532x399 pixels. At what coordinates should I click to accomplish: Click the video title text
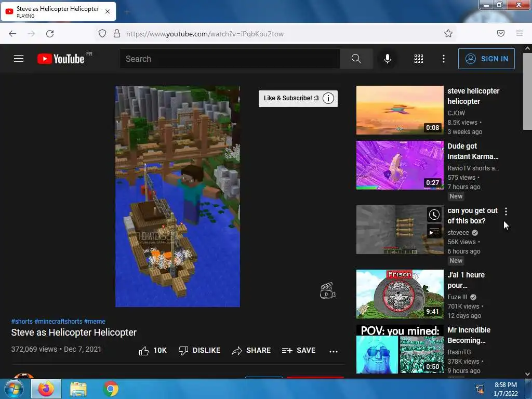pos(74,332)
